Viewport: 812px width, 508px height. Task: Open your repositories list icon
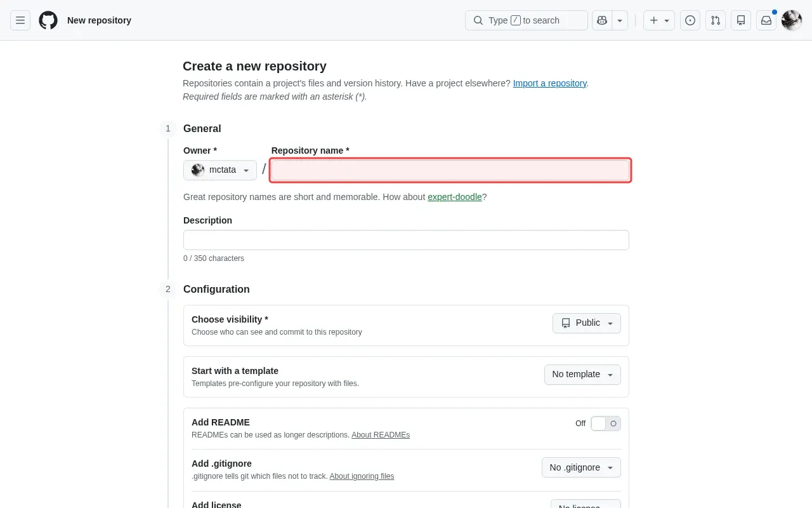click(740, 20)
